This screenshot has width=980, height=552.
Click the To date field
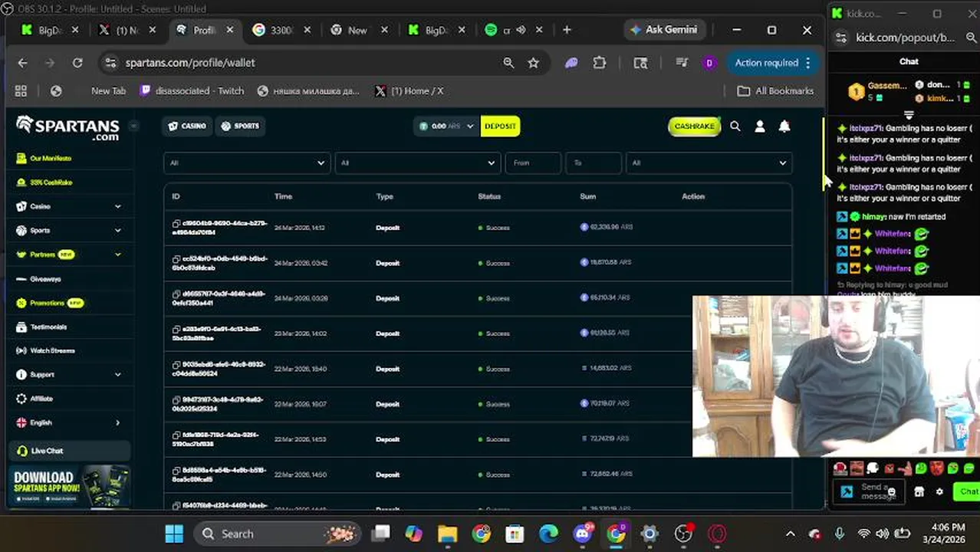[594, 163]
